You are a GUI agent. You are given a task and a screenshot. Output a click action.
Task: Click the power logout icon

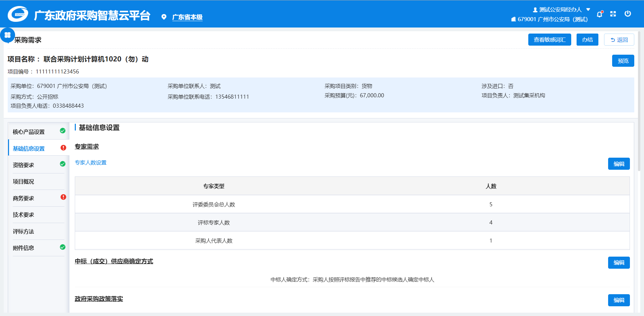[628, 14]
